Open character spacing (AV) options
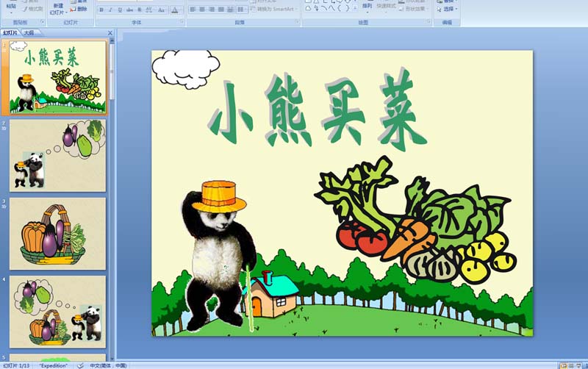The width and height of the screenshot is (588, 369). click(x=149, y=10)
